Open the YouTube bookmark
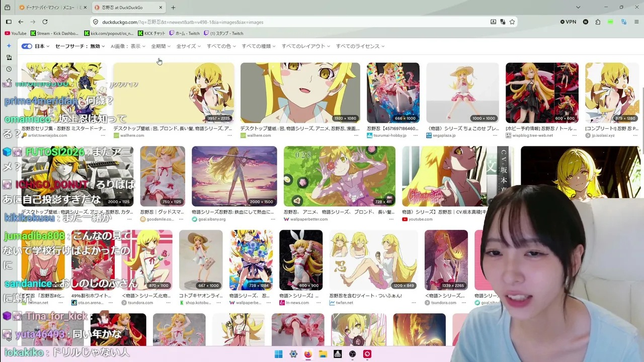This screenshot has height=362, width=644. pos(16,33)
